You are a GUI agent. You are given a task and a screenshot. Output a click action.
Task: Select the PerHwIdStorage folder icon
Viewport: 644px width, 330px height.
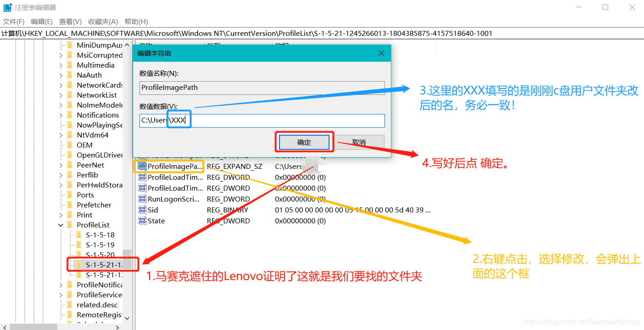70,185
